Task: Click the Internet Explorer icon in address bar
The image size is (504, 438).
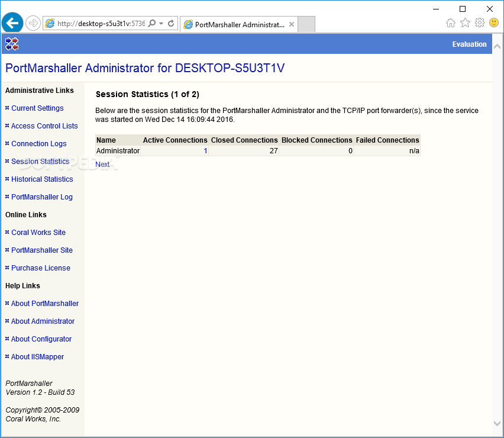Action: 50,23
